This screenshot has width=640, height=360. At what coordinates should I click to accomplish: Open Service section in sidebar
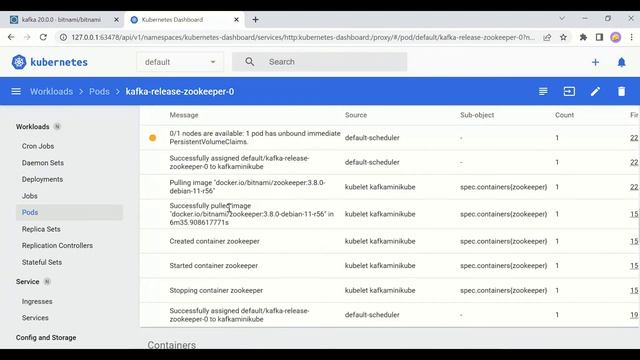point(27,282)
